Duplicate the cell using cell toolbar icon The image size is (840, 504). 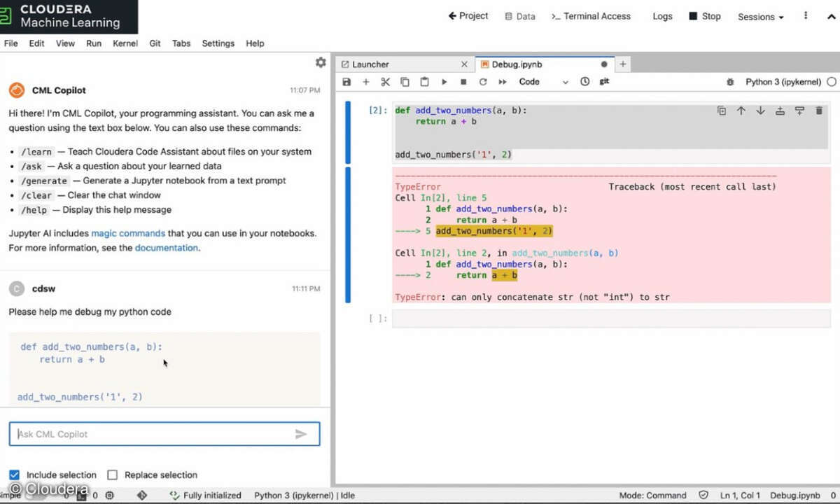pyautogui.click(x=722, y=111)
